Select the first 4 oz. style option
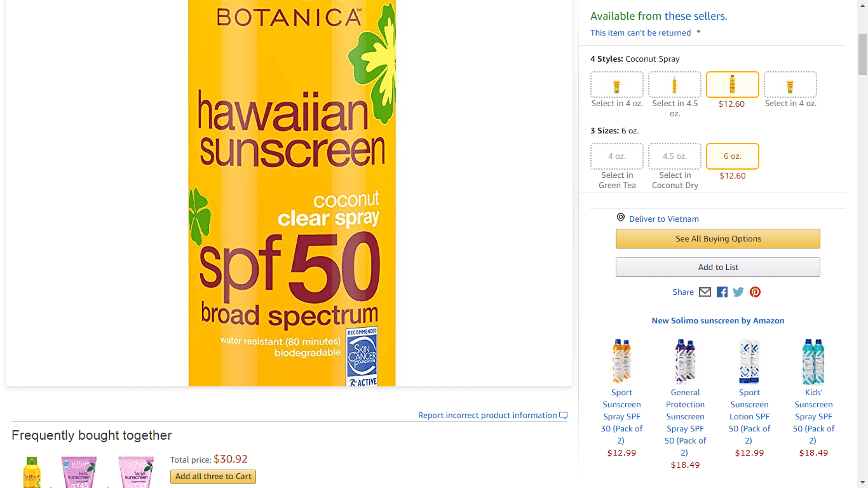The width and height of the screenshot is (868, 488). tap(616, 84)
